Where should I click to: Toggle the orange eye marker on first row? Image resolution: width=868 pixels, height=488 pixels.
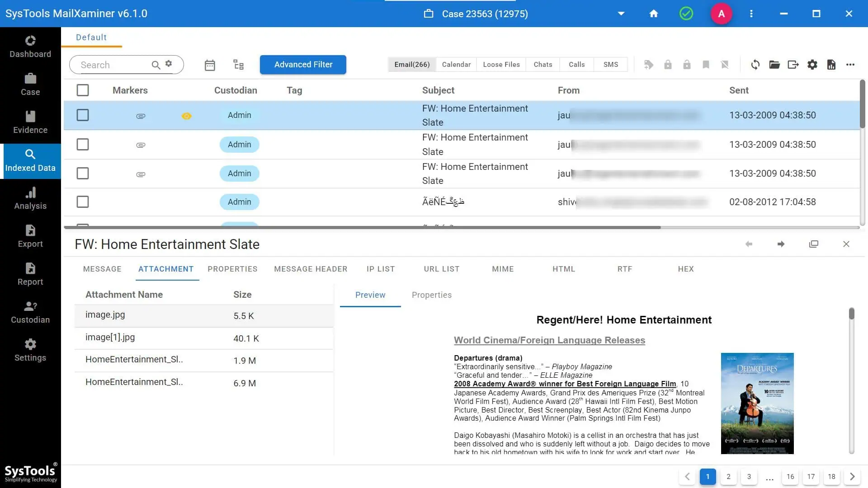click(x=186, y=116)
